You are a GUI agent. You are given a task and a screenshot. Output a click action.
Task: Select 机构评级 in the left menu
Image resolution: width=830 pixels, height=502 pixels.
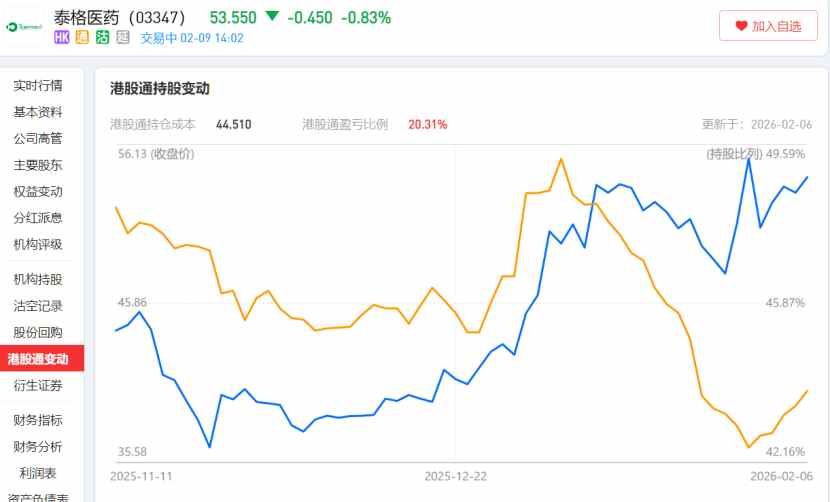[x=38, y=244]
